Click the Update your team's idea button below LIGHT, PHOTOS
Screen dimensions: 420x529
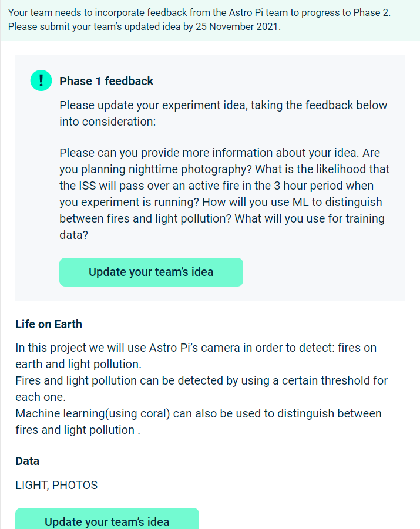tap(107, 520)
